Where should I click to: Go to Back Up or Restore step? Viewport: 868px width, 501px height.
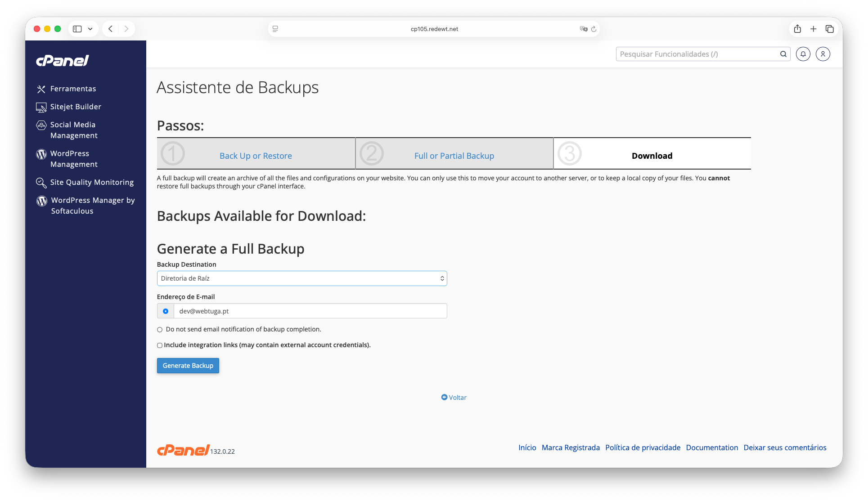[256, 156]
